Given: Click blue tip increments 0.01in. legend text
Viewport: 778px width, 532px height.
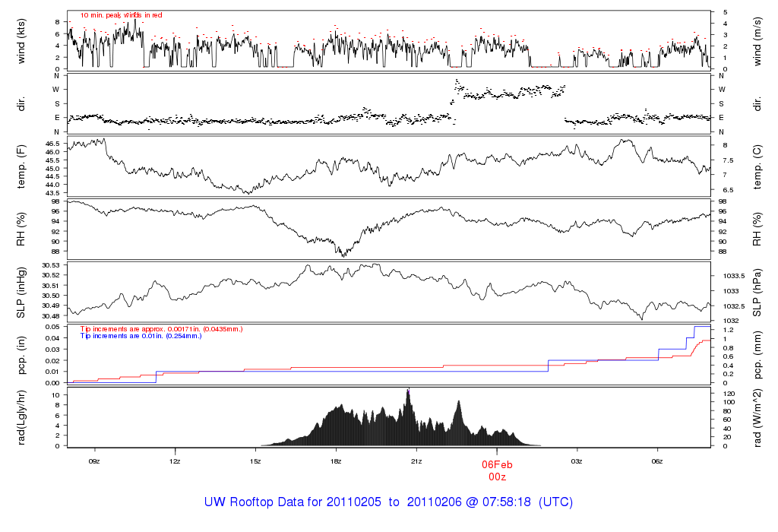Looking at the screenshot, I should click(141, 336).
